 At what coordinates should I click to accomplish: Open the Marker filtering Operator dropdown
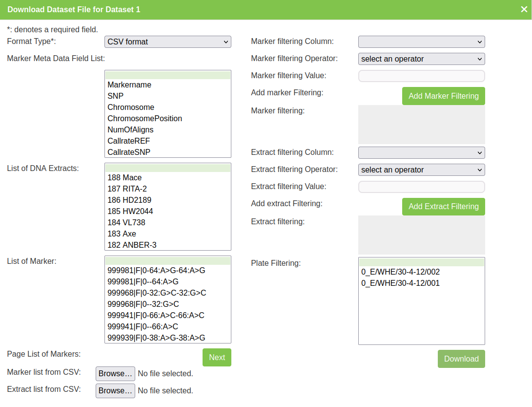pos(421,59)
